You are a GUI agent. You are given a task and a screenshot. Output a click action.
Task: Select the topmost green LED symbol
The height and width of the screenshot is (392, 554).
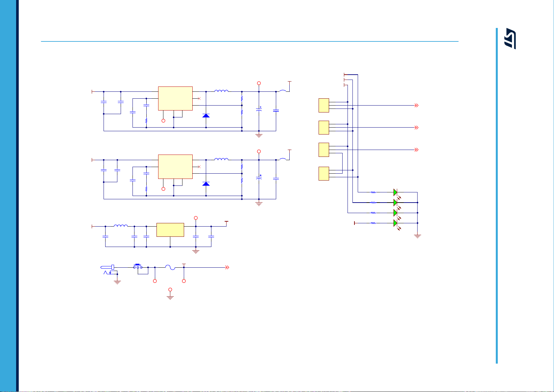(x=396, y=192)
